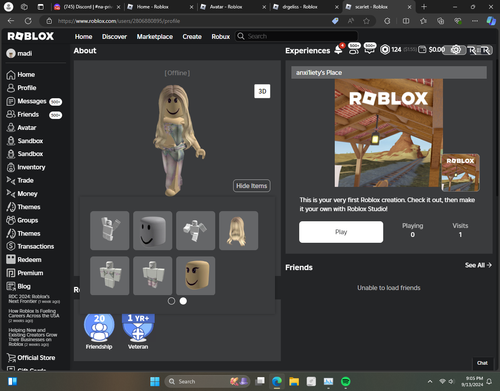500x391 pixels.
Task: Open File Explorer from taskbar
Action: [294, 381]
